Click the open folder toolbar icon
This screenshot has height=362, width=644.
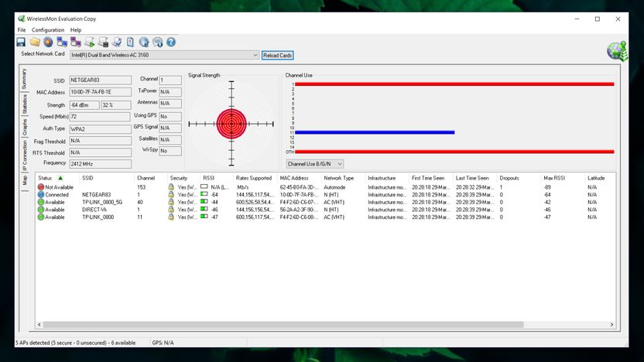pos(35,42)
